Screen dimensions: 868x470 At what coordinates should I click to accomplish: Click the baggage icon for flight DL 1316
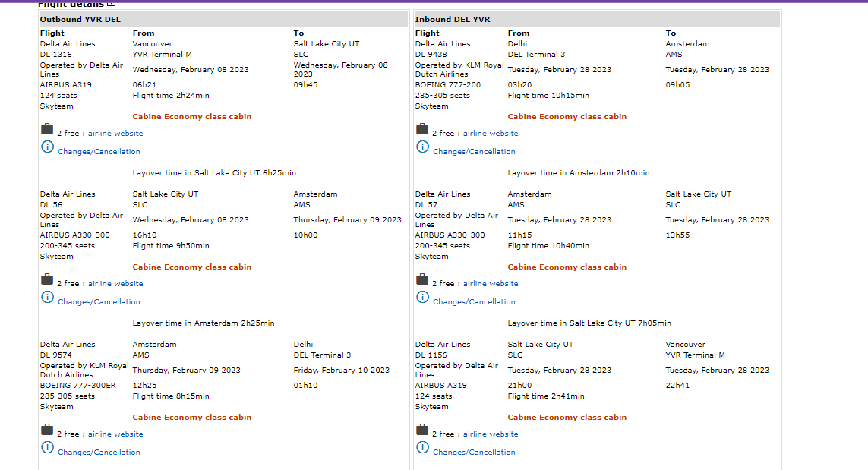47,130
